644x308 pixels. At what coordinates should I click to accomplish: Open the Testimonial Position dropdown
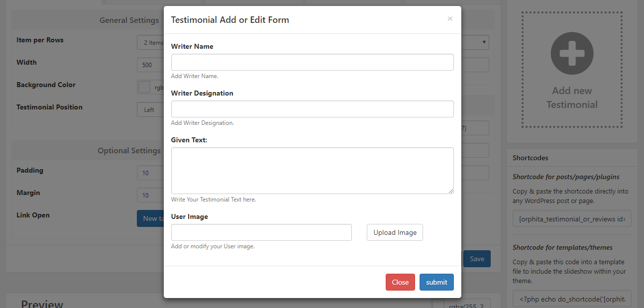(x=151, y=109)
